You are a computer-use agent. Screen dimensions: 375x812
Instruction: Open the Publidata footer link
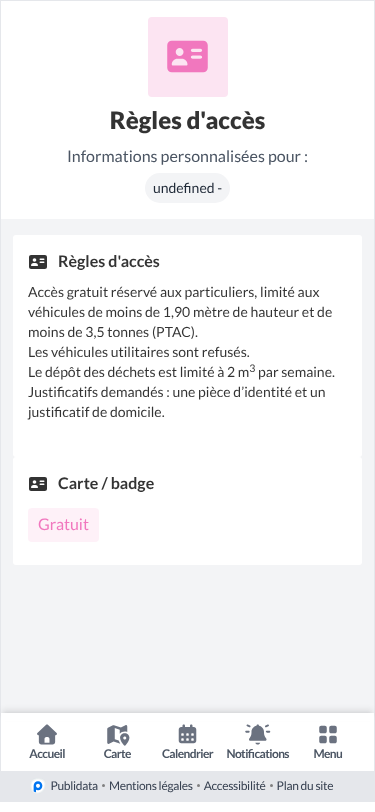click(x=74, y=786)
